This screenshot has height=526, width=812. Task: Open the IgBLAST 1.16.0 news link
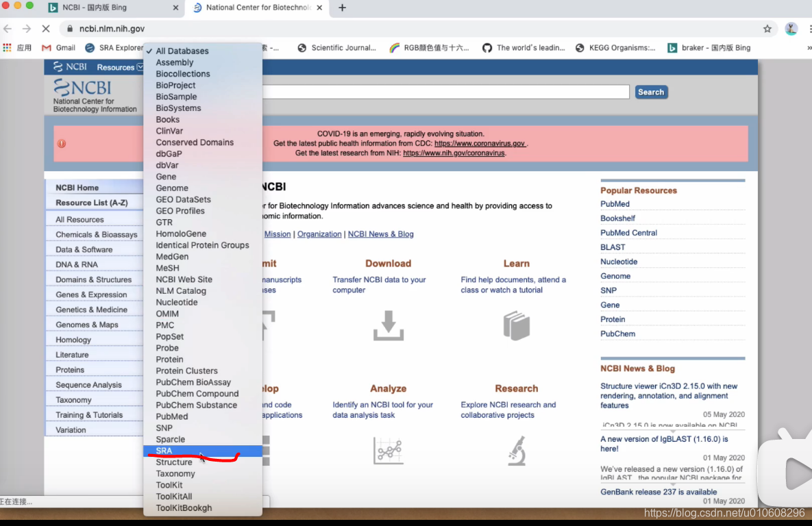(x=664, y=444)
